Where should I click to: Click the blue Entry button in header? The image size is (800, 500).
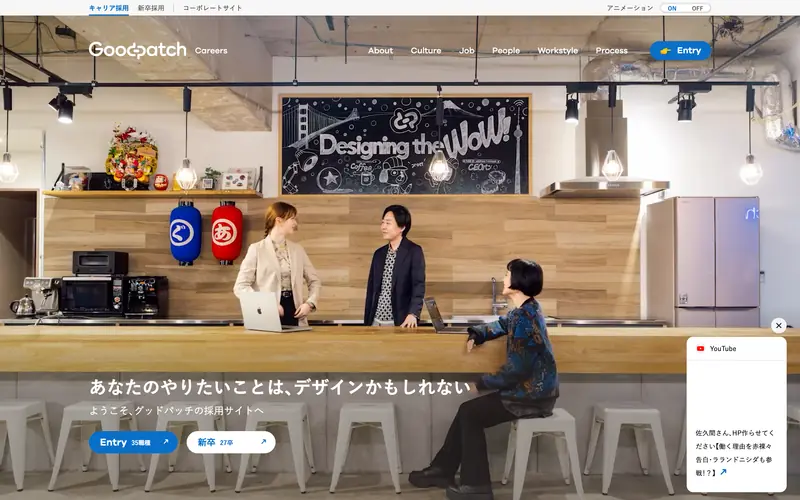[x=680, y=51]
